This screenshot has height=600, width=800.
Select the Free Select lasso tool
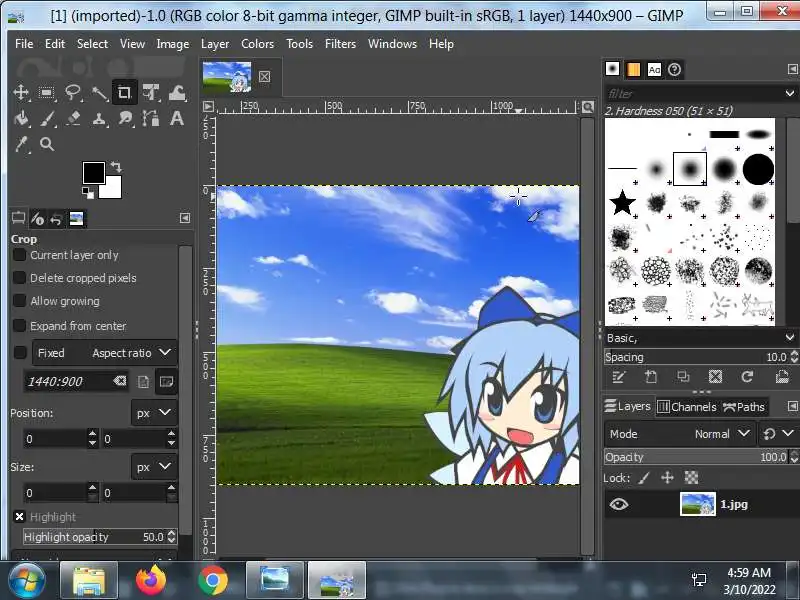click(73, 92)
